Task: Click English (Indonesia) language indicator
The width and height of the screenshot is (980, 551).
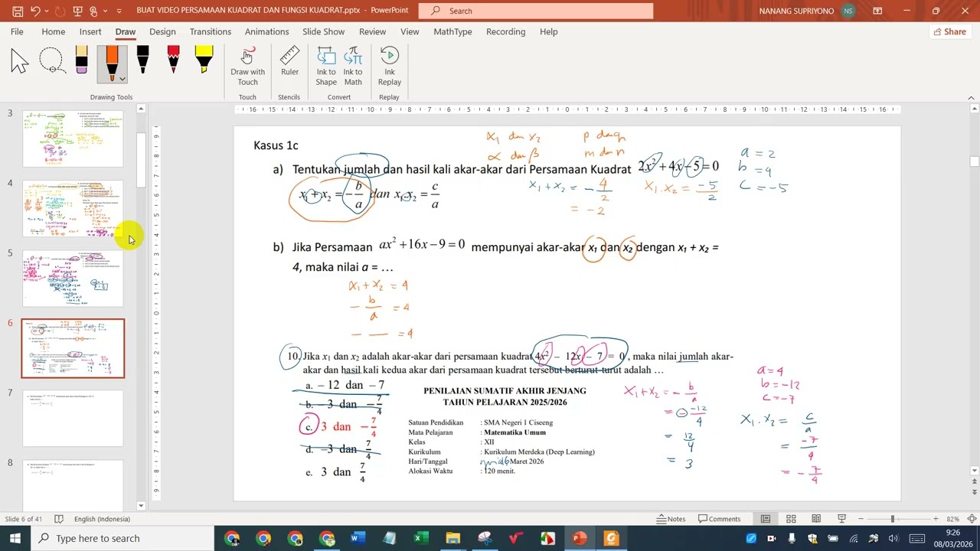Action: coord(102,519)
